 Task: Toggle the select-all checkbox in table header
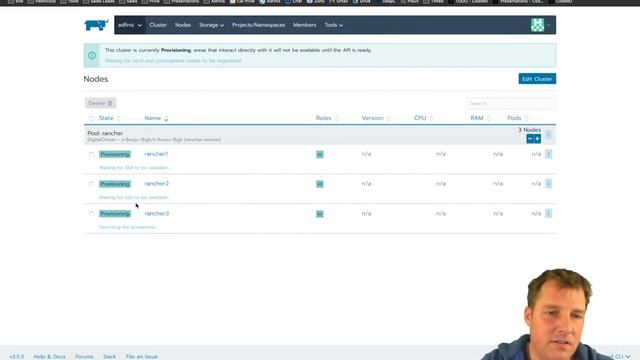(91, 118)
